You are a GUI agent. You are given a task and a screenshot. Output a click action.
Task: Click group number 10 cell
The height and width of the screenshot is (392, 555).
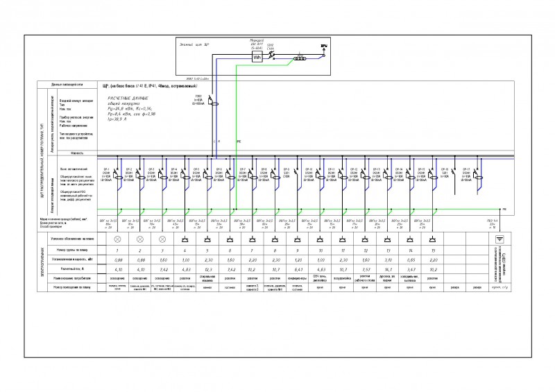pos(320,250)
